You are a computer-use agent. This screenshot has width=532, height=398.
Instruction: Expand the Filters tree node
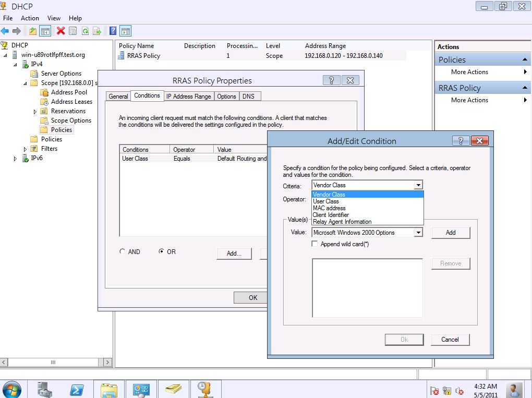click(25, 149)
